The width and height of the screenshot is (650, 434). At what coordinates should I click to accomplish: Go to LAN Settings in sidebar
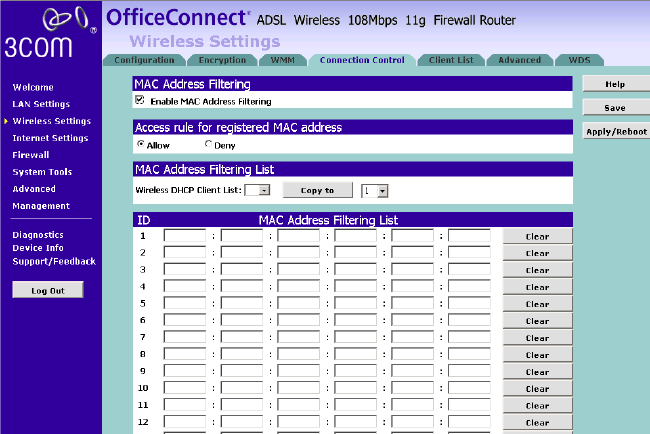click(41, 104)
